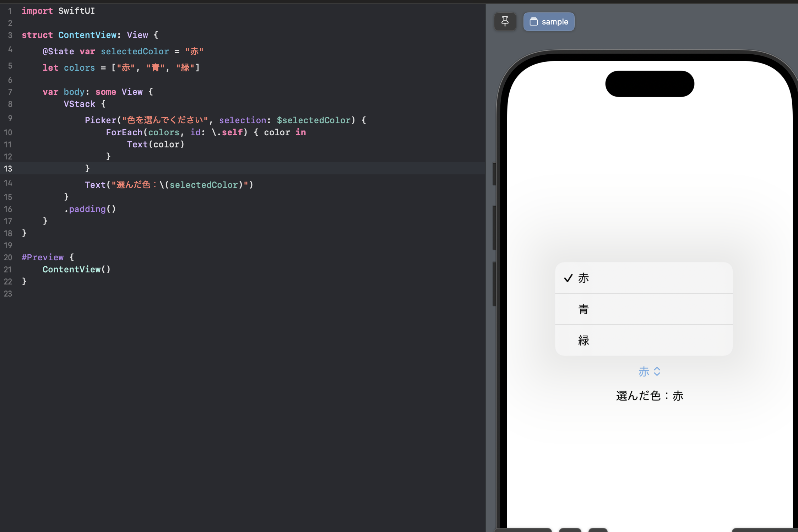Click the stack icon inside the sample tab

[533, 21]
